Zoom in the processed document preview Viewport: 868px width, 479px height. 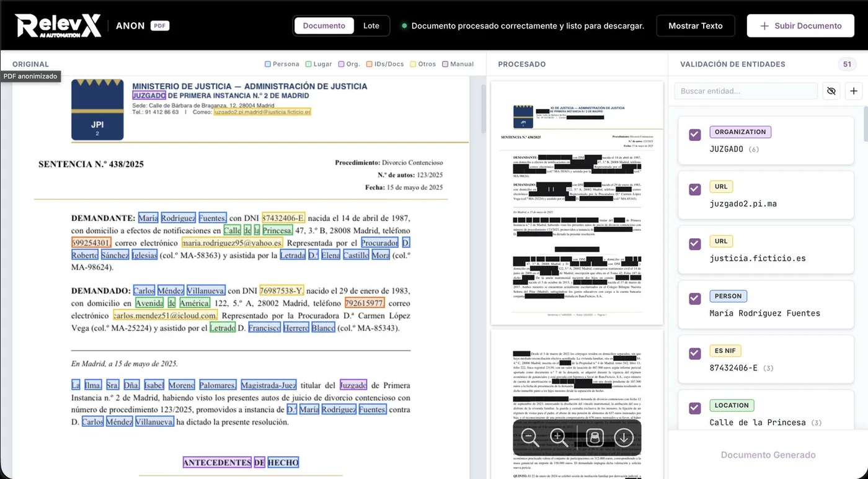[x=559, y=437]
